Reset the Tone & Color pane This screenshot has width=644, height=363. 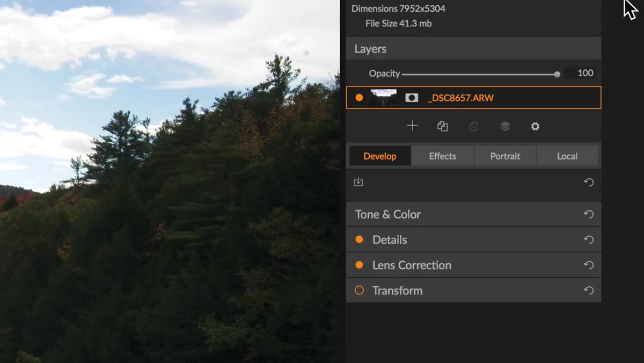[x=589, y=214]
